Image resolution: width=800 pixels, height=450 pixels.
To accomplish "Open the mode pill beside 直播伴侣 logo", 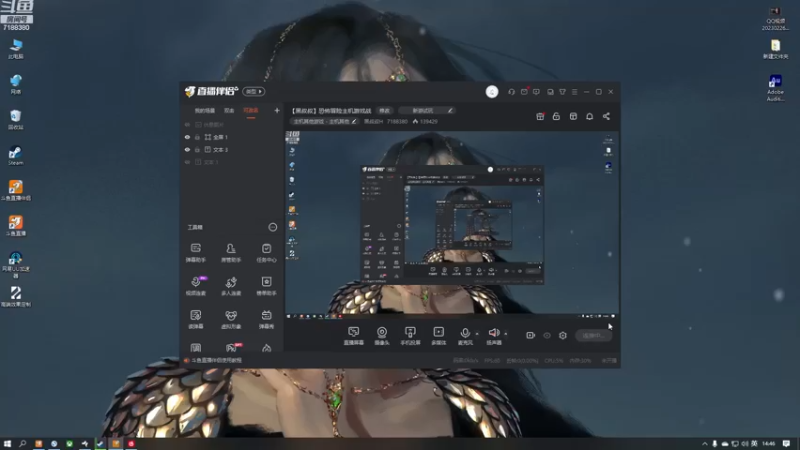I will [x=253, y=91].
